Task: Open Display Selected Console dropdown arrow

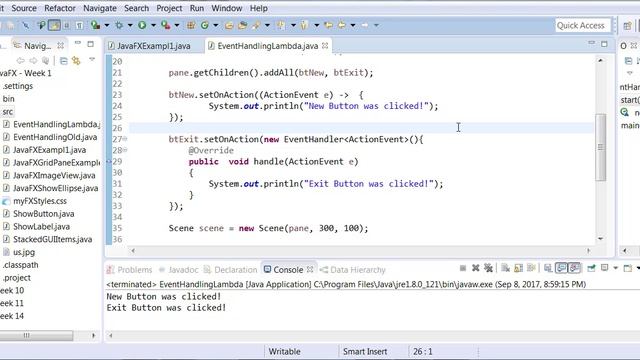Action: [x=616, y=268]
